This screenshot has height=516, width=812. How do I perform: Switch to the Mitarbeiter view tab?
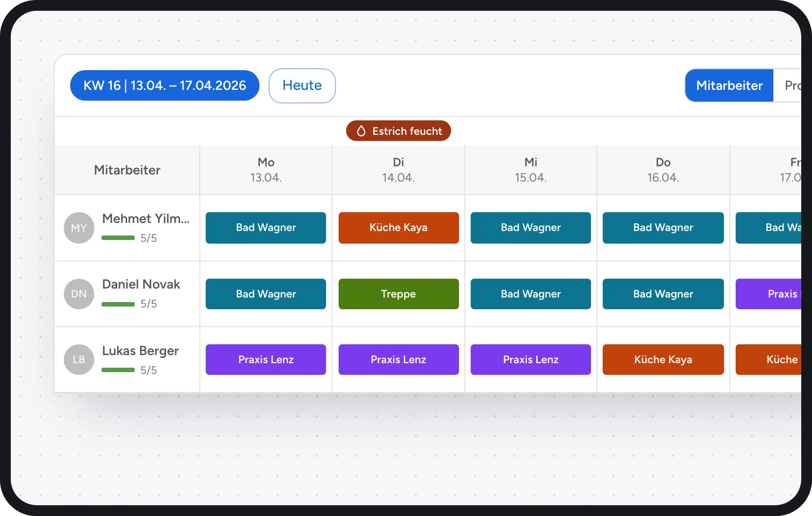pyautogui.click(x=729, y=85)
